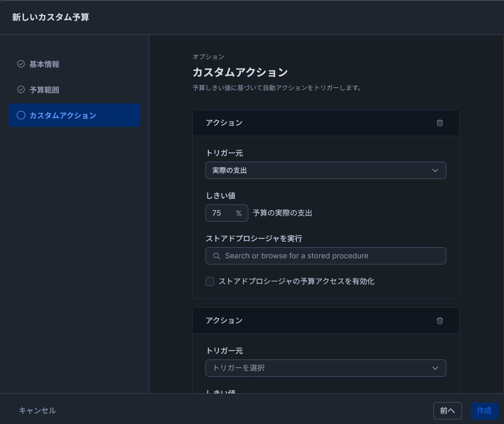504x424 pixels.
Task: Enable the ストアドプロシージャの予算アクセスを有効化 checkbox
Action: point(210,281)
